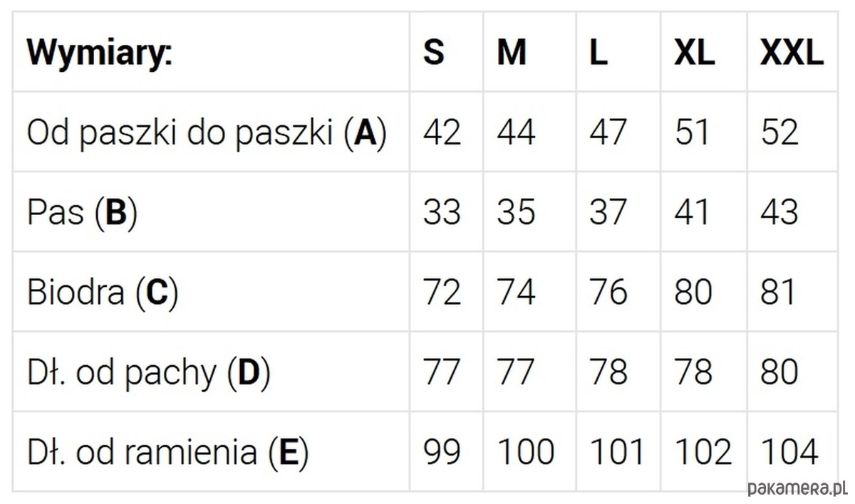Click the Dł. od ramienia (E) label
Viewport: 855px width, 504px height.
click(x=167, y=452)
